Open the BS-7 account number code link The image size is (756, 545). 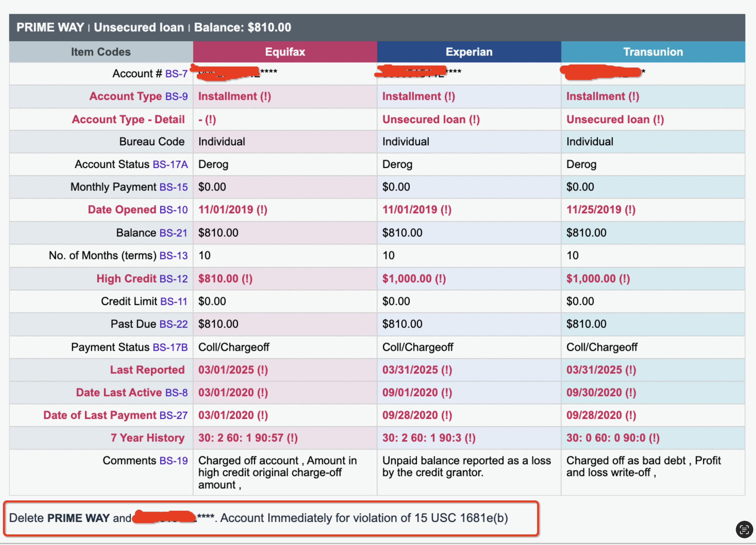pyautogui.click(x=176, y=73)
